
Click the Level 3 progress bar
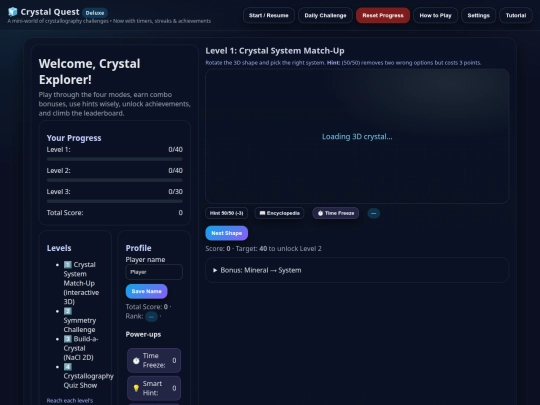(115, 201)
